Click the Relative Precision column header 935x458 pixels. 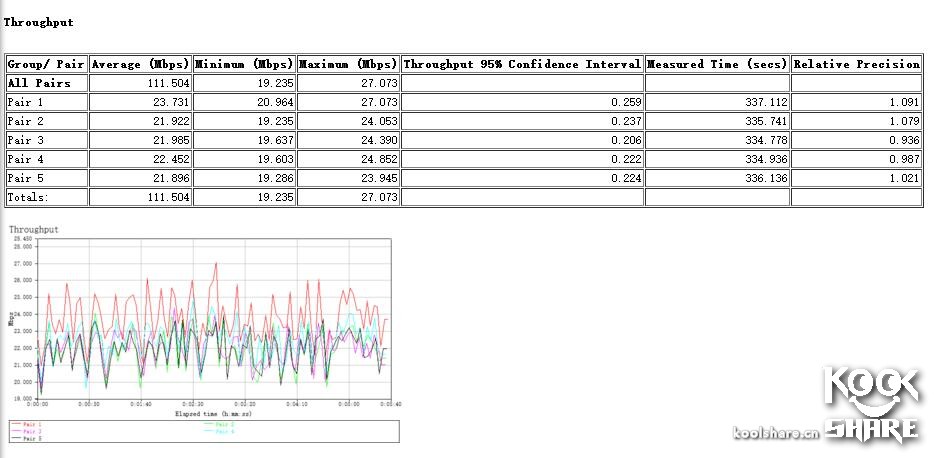point(856,64)
